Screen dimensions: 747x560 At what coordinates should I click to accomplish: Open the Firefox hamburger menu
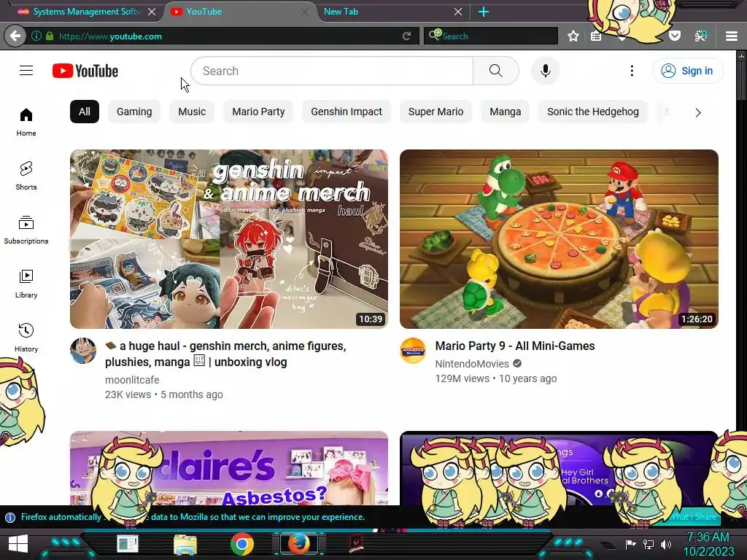tap(732, 36)
